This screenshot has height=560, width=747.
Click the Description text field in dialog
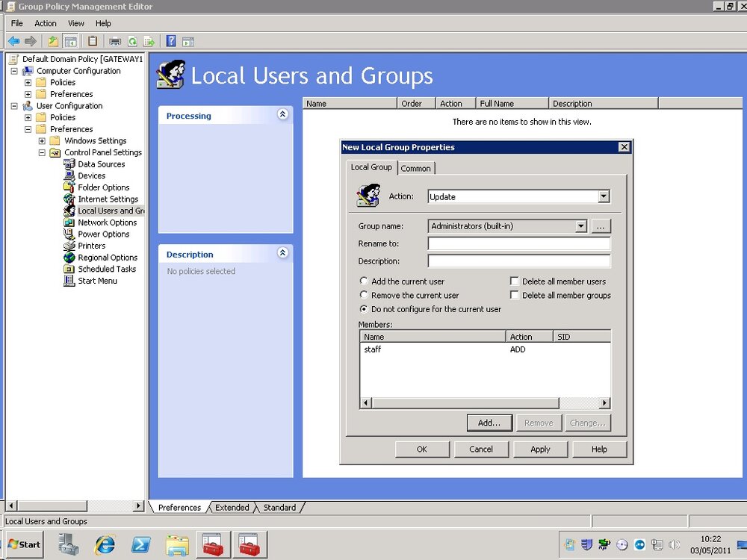pos(519,261)
